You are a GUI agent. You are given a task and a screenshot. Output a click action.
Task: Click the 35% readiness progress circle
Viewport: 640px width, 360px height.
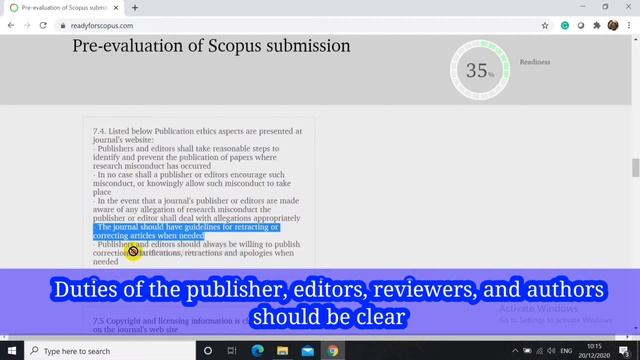click(480, 70)
